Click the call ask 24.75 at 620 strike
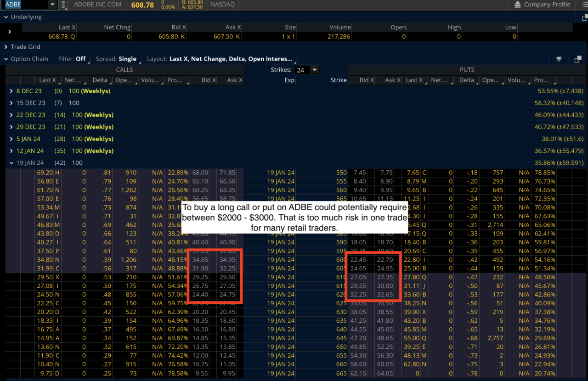 pos(227,295)
